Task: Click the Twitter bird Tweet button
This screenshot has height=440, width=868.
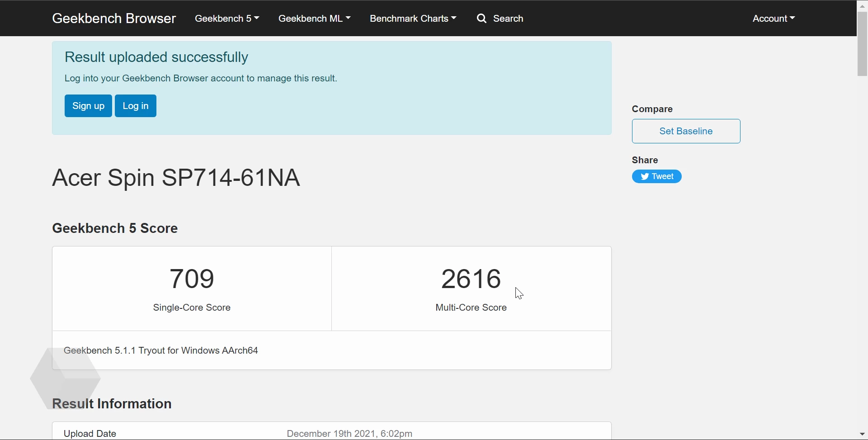Action: (x=656, y=176)
